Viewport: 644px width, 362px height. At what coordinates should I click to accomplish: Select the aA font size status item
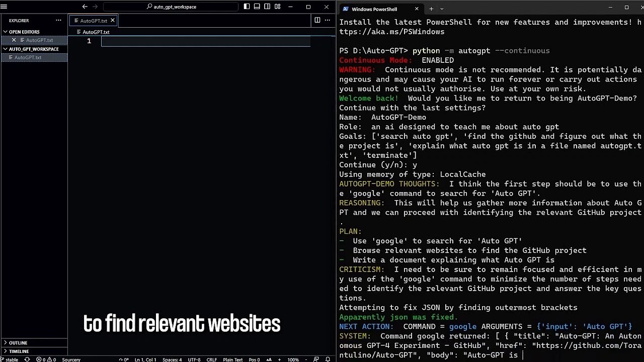[269, 359]
